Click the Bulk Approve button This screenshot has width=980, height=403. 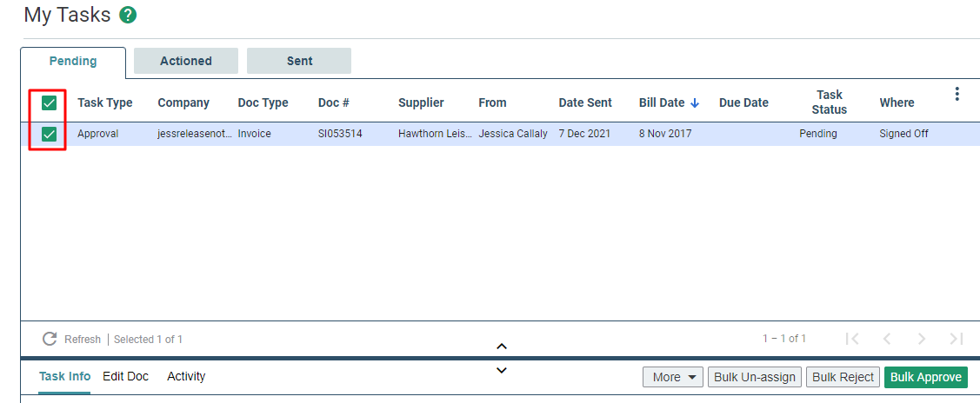point(925,377)
